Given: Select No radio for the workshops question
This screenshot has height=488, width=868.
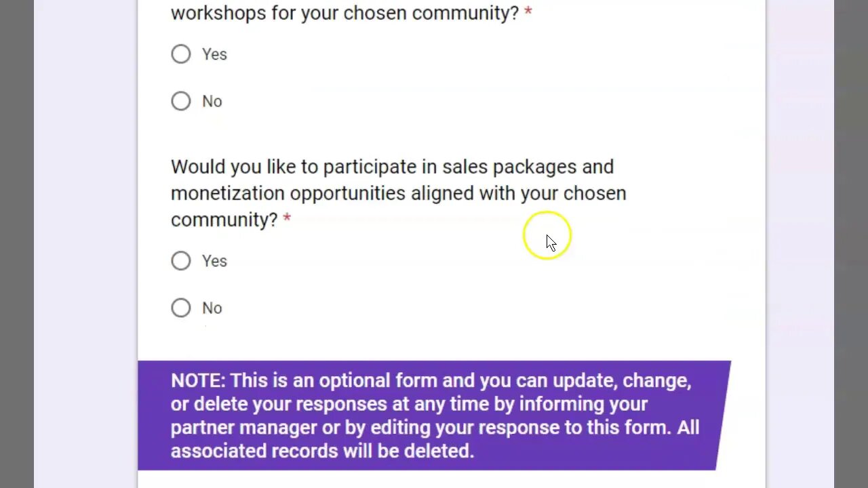Looking at the screenshot, I should 181,101.
